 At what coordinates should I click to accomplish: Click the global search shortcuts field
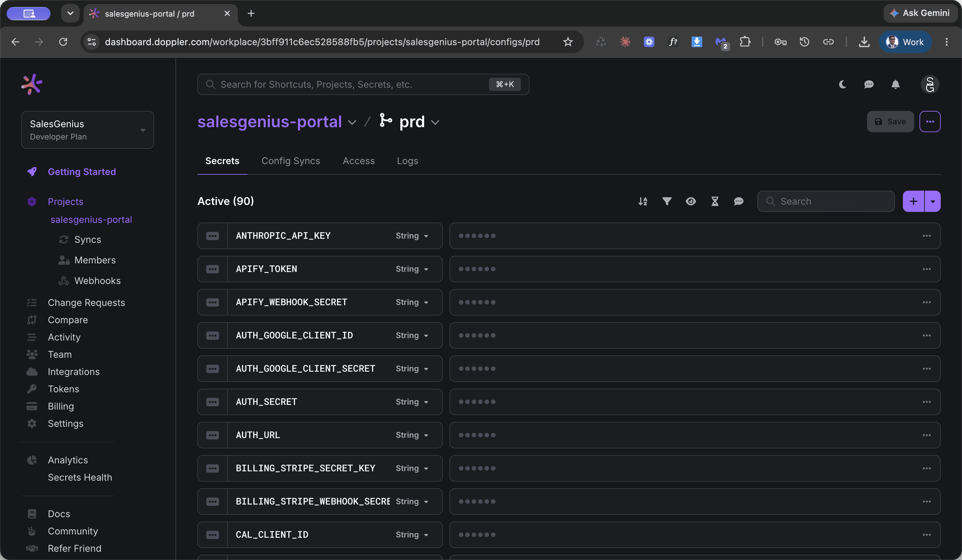click(363, 84)
